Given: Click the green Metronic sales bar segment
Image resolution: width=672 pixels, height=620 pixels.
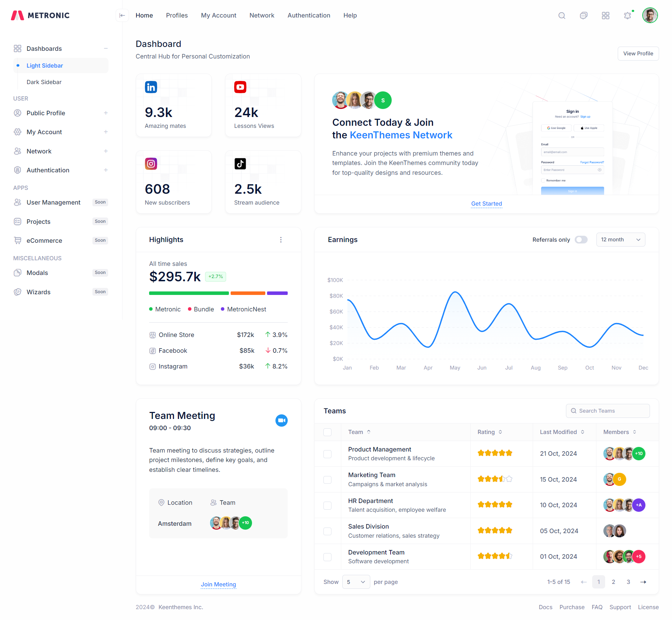Looking at the screenshot, I should 189,293.
